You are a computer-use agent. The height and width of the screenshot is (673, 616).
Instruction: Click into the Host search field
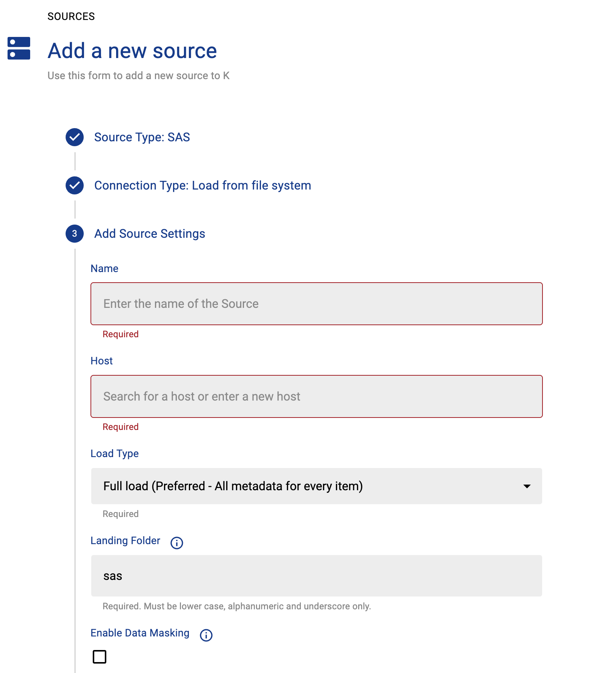[x=316, y=396]
